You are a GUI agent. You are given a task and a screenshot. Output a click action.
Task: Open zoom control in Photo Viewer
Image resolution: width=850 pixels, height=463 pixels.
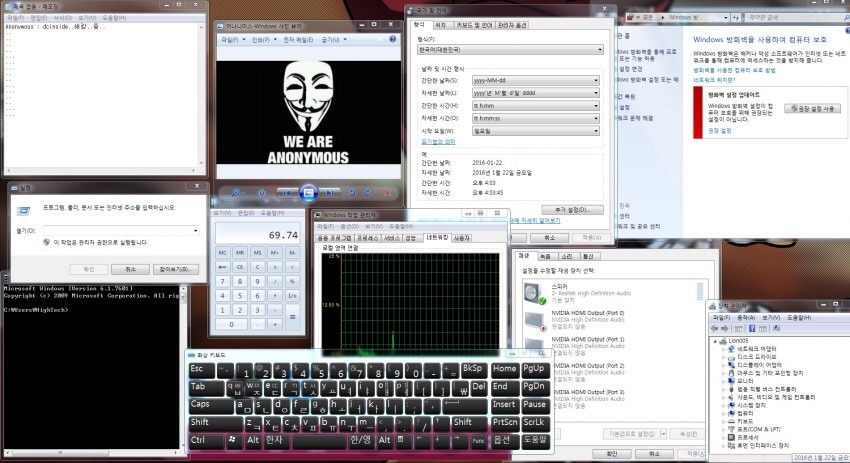pos(236,193)
